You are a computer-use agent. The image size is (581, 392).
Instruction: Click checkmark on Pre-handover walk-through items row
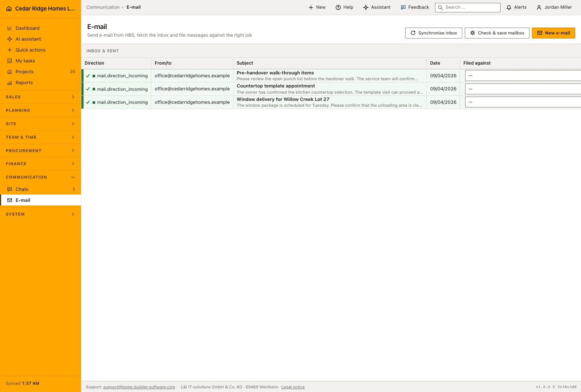tap(88, 76)
